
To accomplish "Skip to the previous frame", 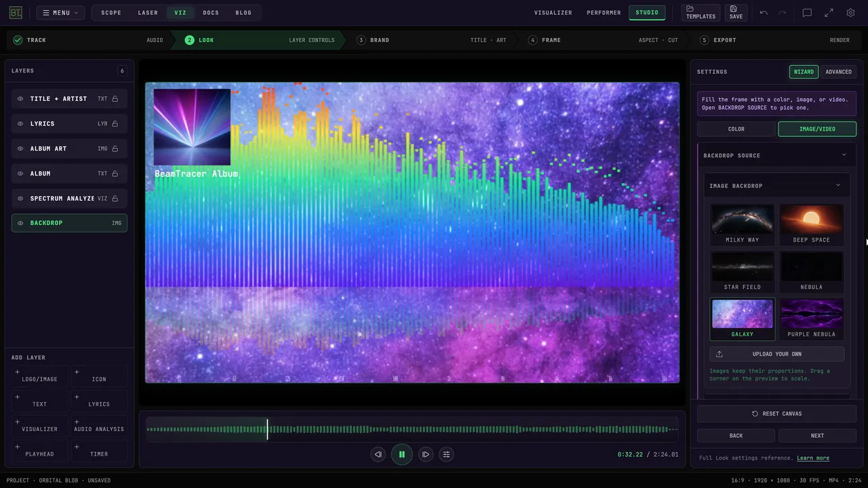I will 378,454.
